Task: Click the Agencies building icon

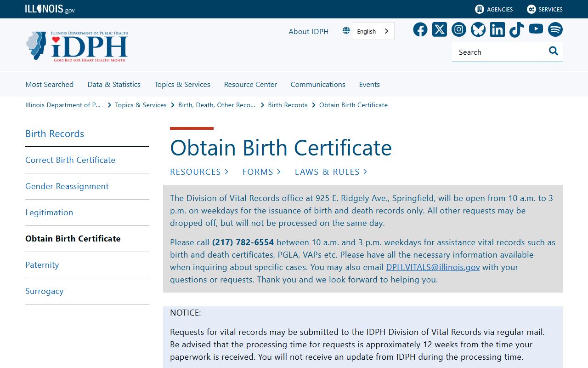Action: tap(480, 9)
